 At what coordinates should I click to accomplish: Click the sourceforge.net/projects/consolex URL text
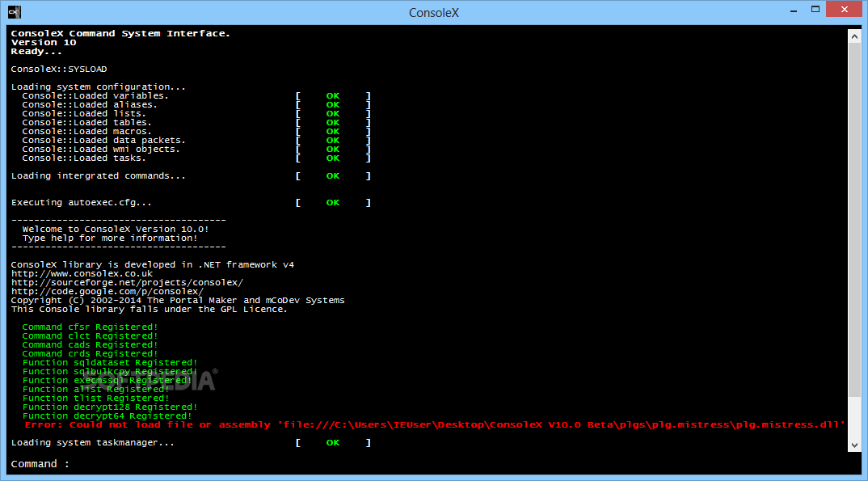click(128, 282)
